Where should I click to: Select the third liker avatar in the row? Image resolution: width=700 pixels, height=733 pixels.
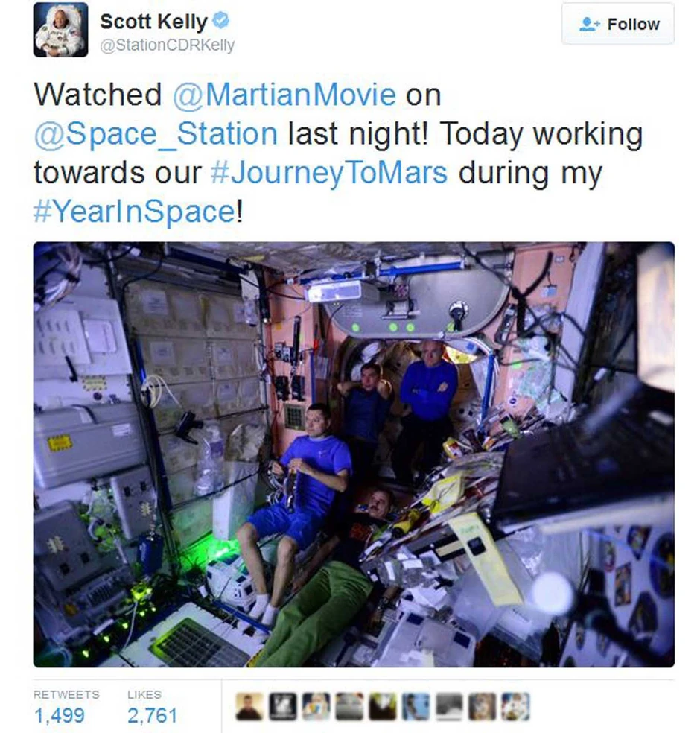pyautogui.click(x=316, y=706)
